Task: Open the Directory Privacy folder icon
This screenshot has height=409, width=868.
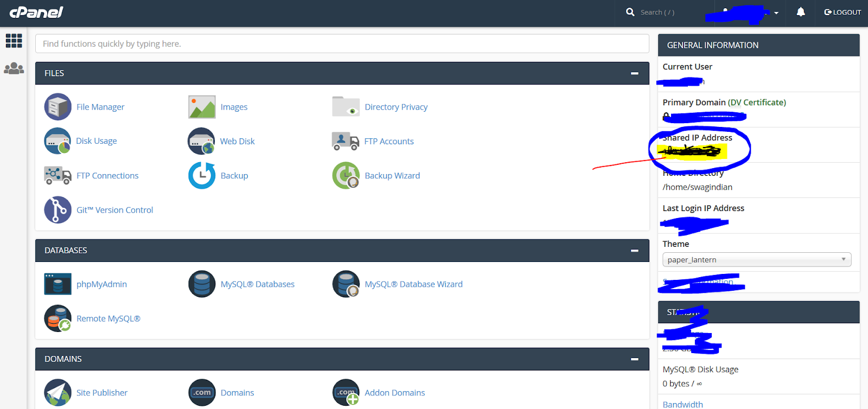Action: tap(346, 107)
